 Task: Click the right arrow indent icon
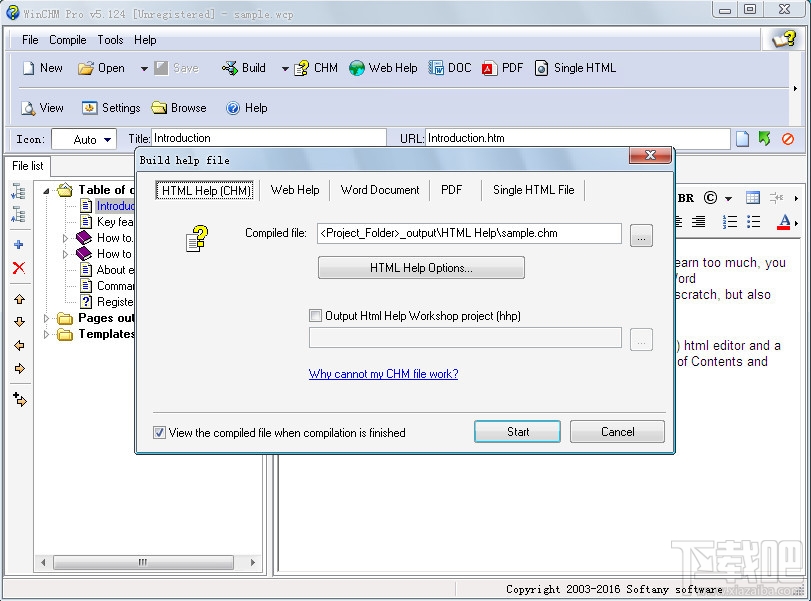click(x=20, y=369)
